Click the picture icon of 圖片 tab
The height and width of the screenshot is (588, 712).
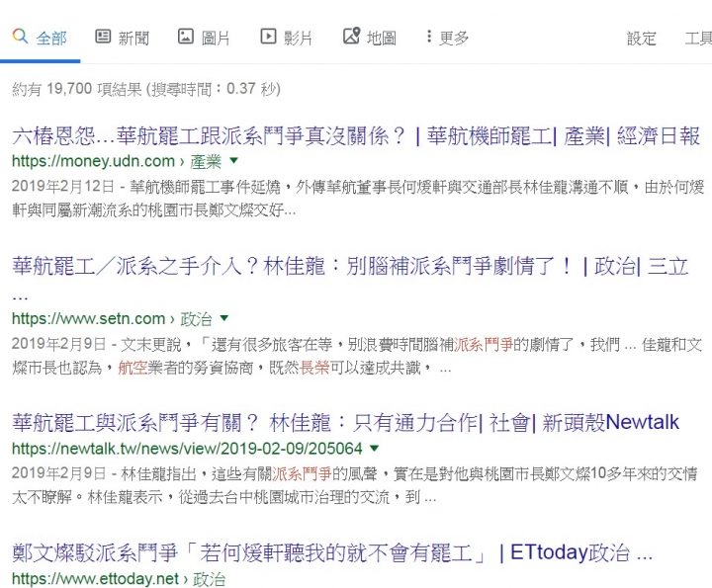(x=185, y=37)
